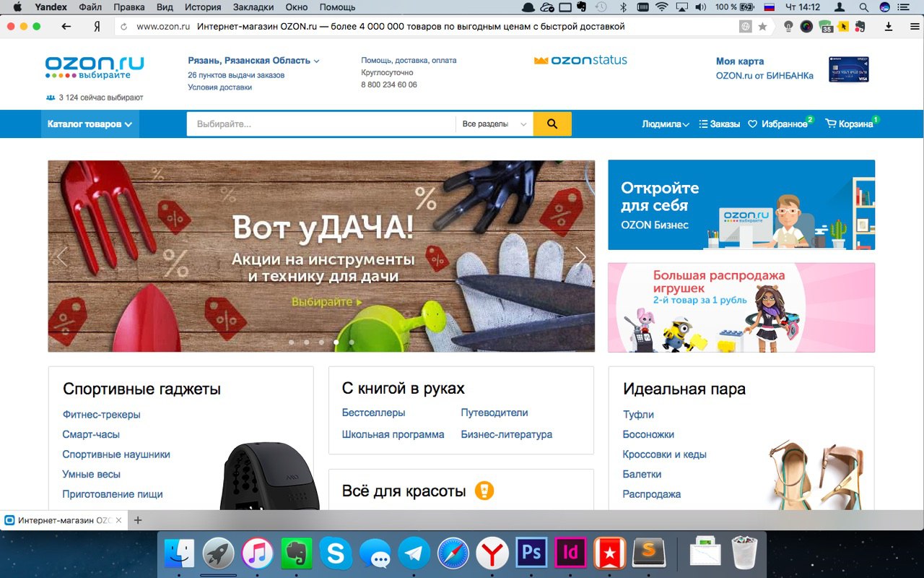Change city Рязань, Рязанская Область
The image size is (924, 578).
pos(253,61)
